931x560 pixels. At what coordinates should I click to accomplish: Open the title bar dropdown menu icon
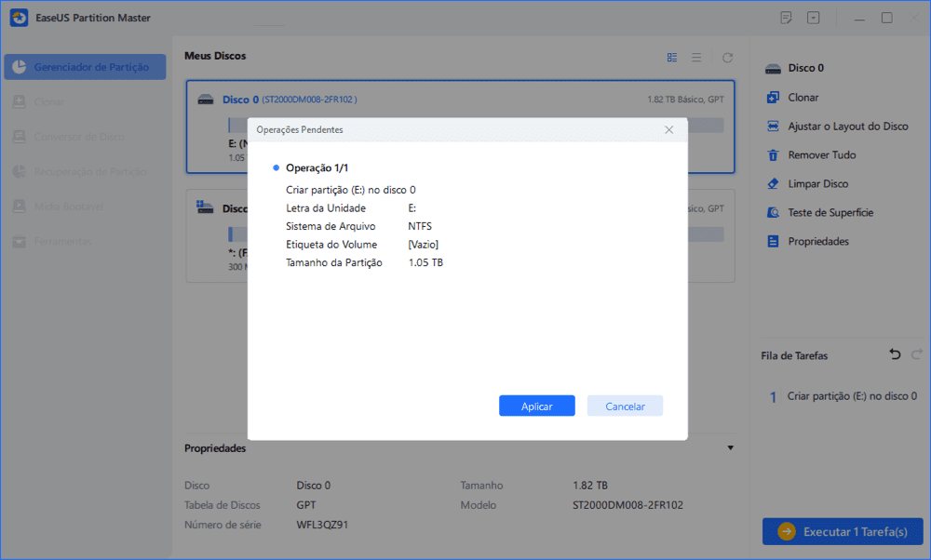[814, 18]
